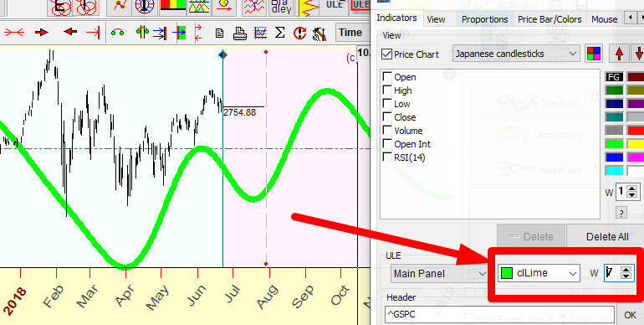This screenshot has width=644, height=325.
Task: Open the Price Bar/Colors tab
Action: click(x=549, y=19)
